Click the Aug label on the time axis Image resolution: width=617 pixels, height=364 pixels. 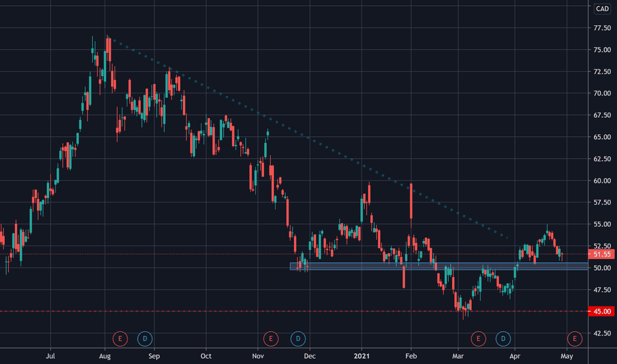point(105,356)
